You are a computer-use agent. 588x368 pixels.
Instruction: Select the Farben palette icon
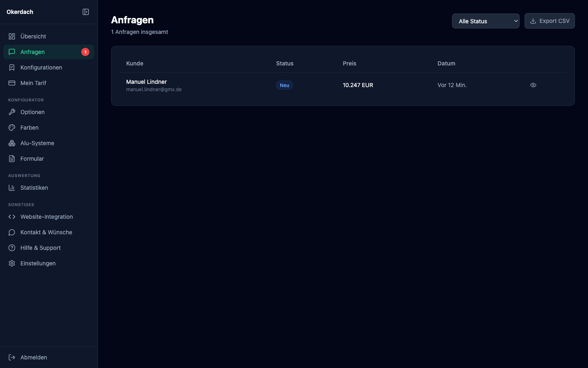pyautogui.click(x=11, y=128)
